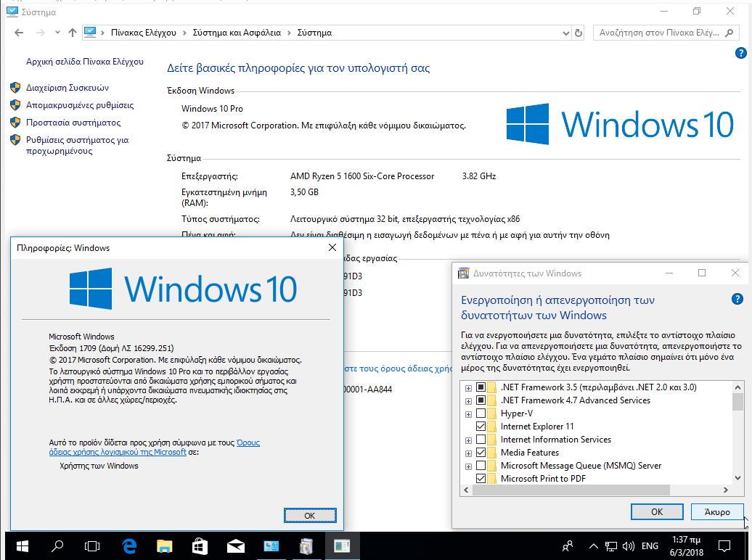Screen dimensions: 752x560
Task: Open Προστασία συστήματος link
Action: pyautogui.click(x=73, y=123)
